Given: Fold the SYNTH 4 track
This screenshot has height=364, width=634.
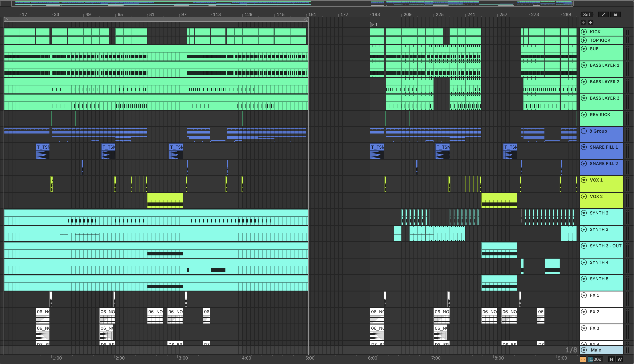Looking at the screenshot, I should [584, 263].
